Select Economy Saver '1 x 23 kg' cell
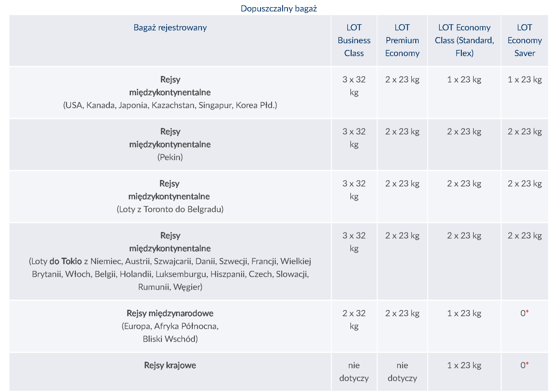The height and width of the screenshot is (392, 554). pyautogui.click(x=524, y=80)
